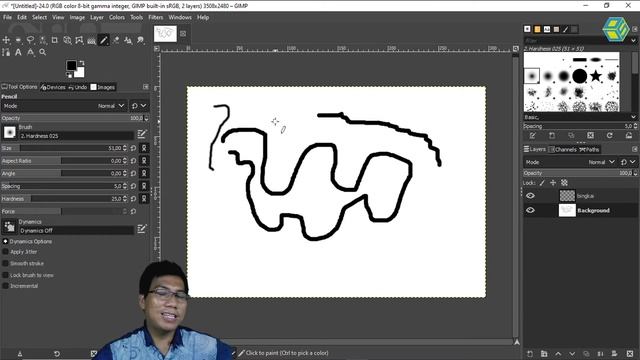
Task: Open the Layers panel configuration menu
Action: pos(635,149)
